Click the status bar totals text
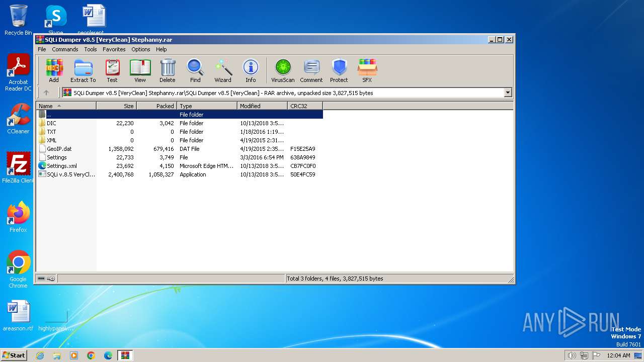Image resolution: width=644 pixels, height=362 pixels. (x=335, y=279)
